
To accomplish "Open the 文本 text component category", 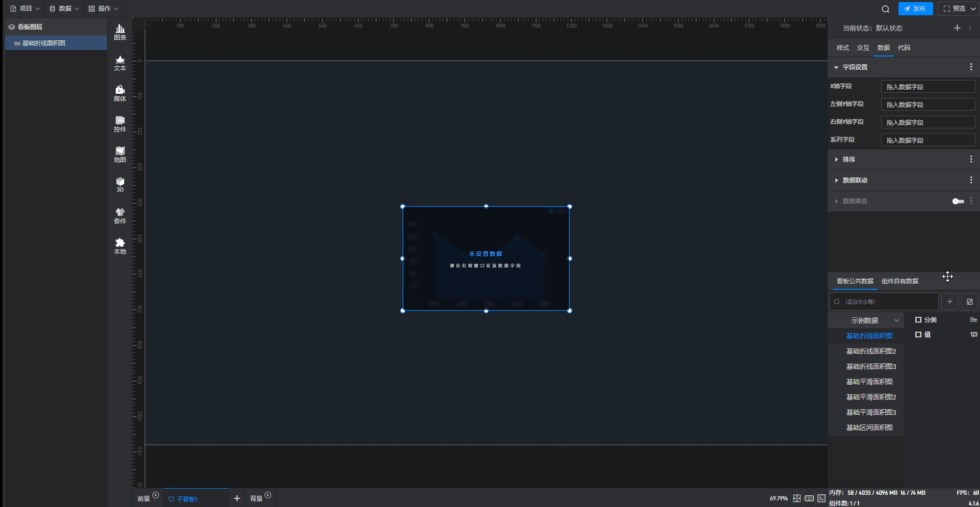I will pyautogui.click(x=120, y=63).
